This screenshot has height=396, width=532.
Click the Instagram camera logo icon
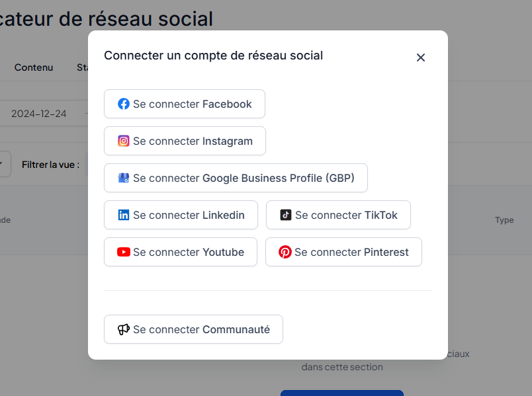coord(124,141)
